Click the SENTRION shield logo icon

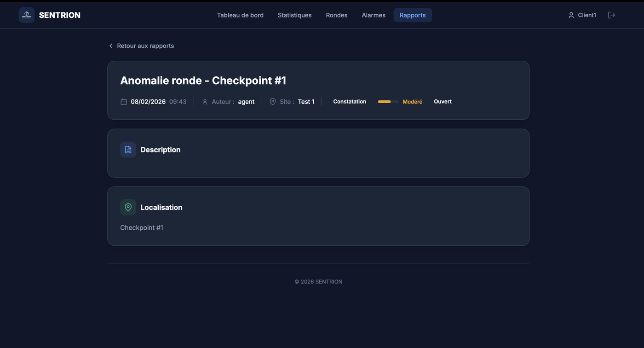point(26,15)
